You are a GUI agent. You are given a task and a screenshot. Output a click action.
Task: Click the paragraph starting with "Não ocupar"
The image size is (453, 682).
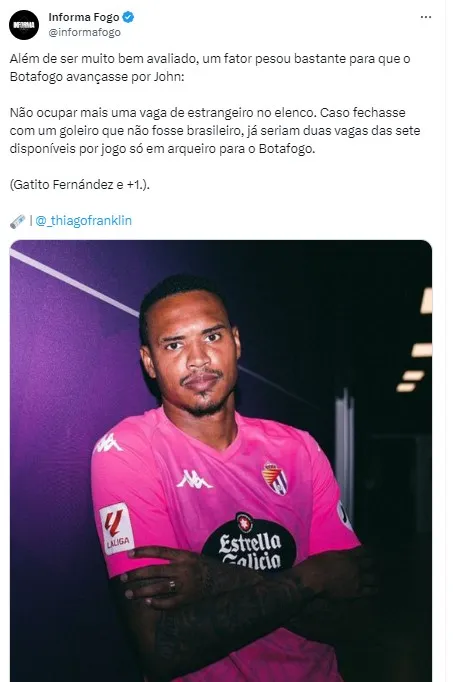click(215, 130)
